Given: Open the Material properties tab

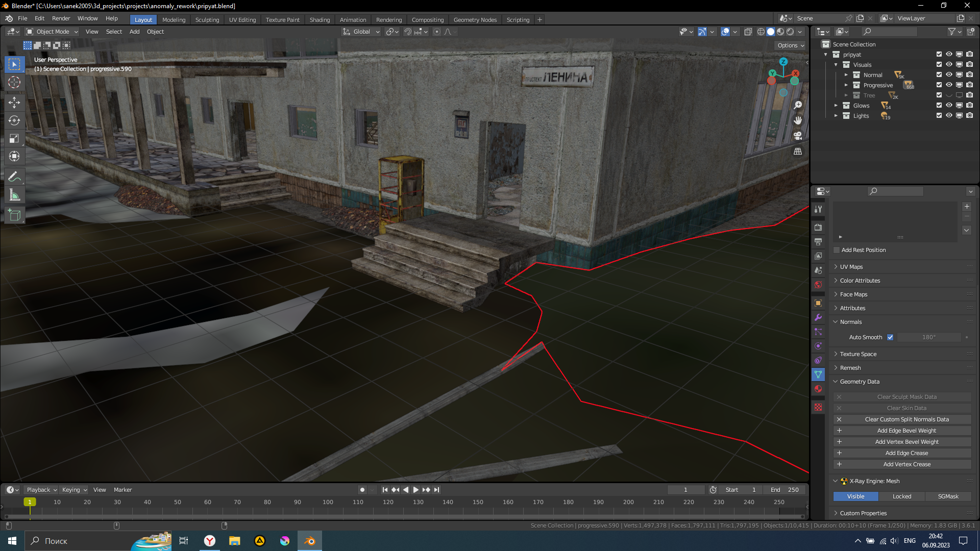Looking at the screenshot, I should click(x=818, y=389).
